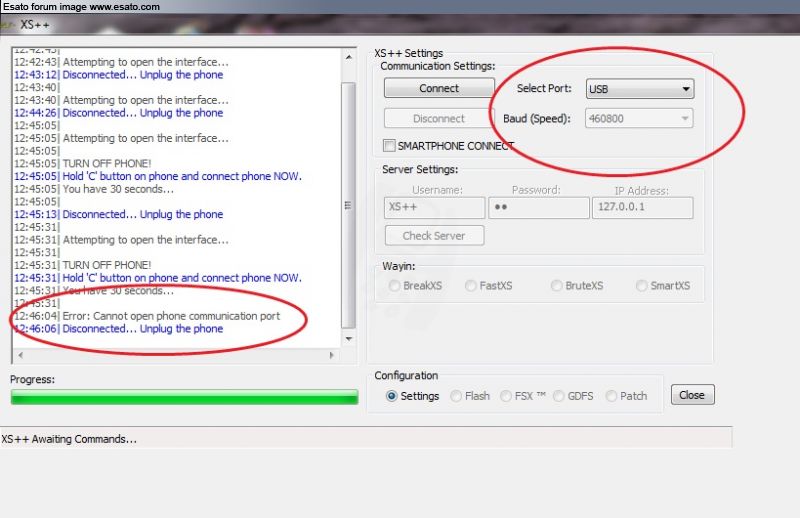Click the 12:46:06 Disconnected log line
Image resolution: width=800 pixels, height=518 pixels.
pyautogui.click(x=119, y=329)
